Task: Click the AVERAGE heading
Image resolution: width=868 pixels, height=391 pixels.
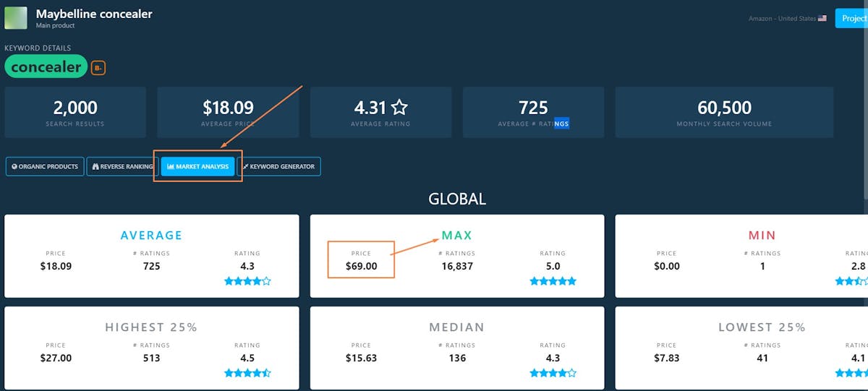Action: 151,236
